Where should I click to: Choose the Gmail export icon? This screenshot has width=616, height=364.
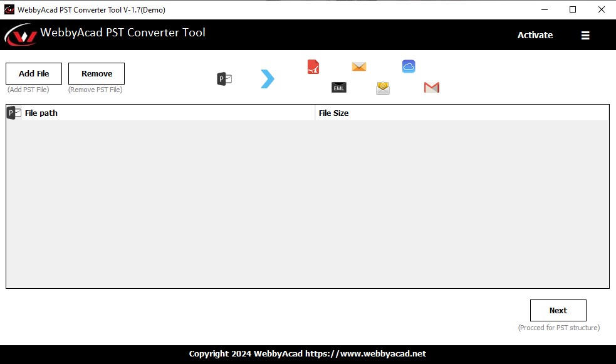[431, 88]
